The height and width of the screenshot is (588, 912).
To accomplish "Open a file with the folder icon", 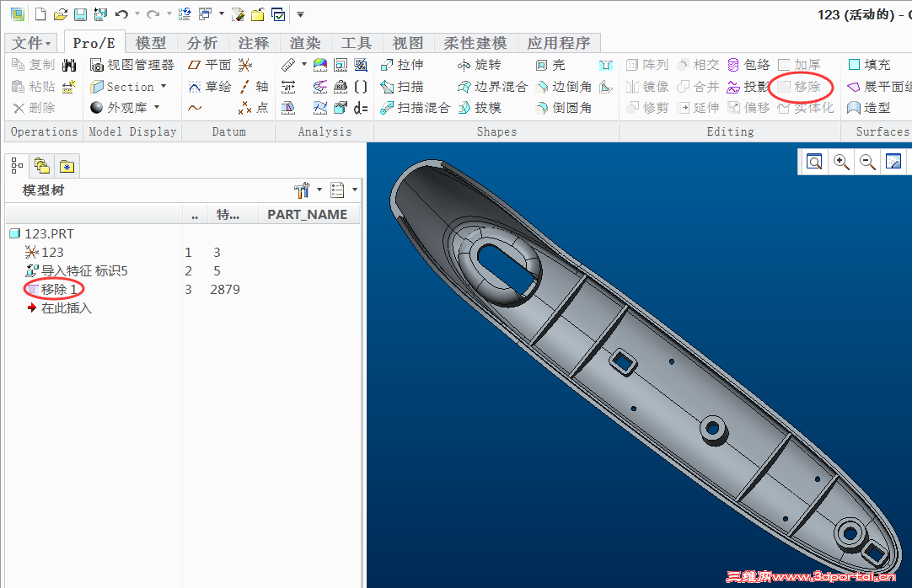I will (61, 14).
